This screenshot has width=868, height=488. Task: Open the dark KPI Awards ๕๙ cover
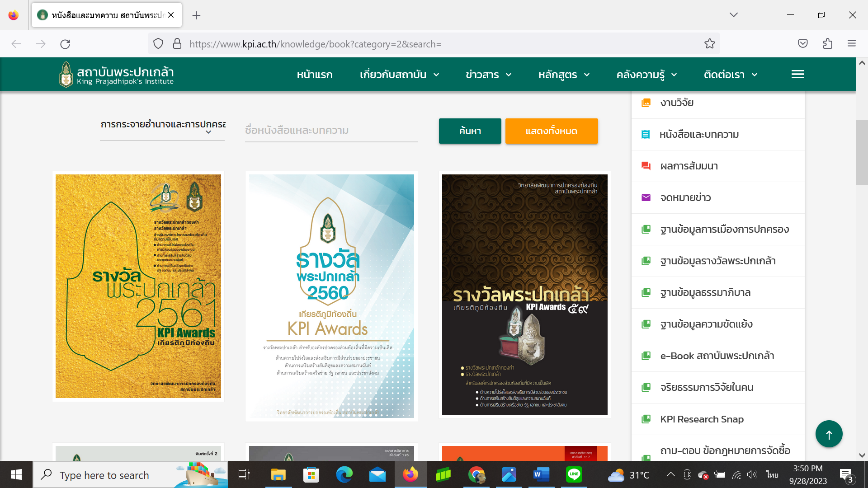click(524, 294)
